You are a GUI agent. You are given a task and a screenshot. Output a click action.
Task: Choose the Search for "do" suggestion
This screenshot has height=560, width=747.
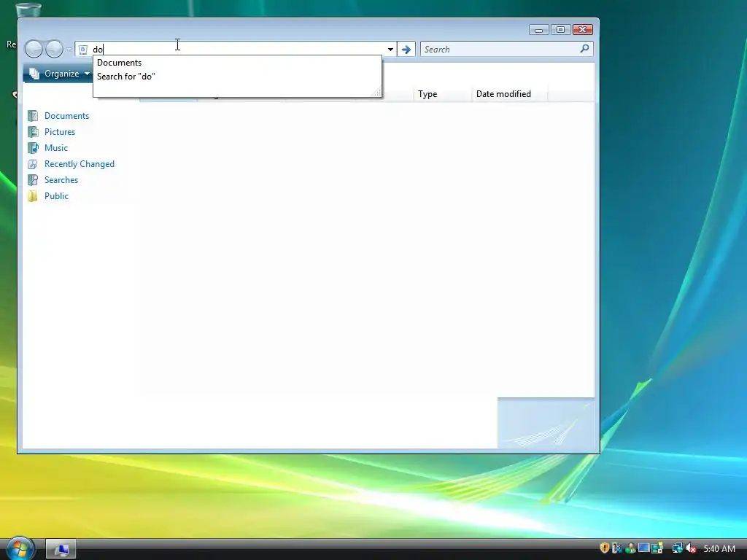coord(237,76)
